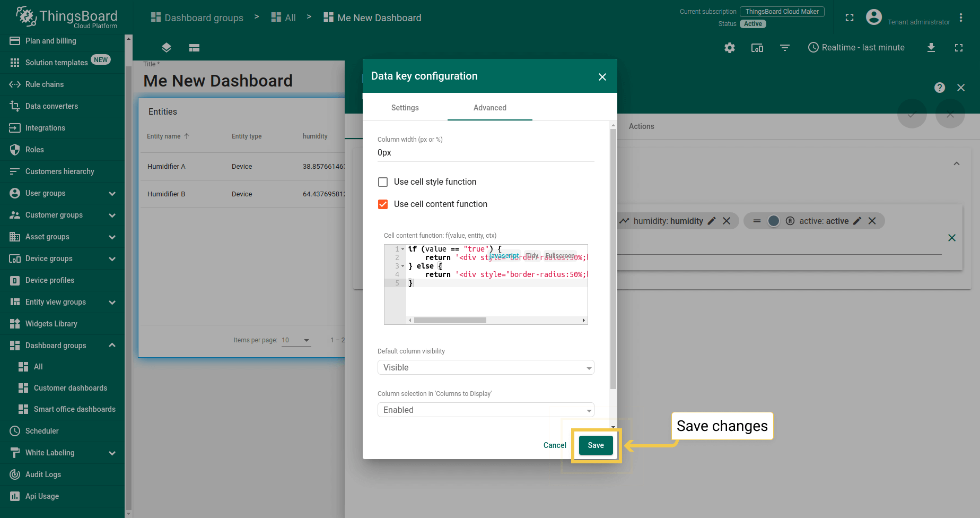Open Widgets Library in sidebar
This screenshot has height=518, width=980.
tap(63, 324)
